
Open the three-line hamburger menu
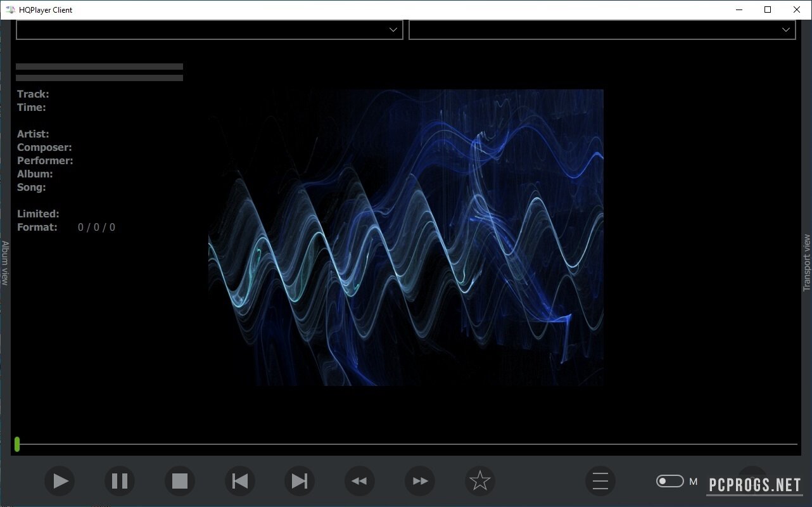[600, 481]
